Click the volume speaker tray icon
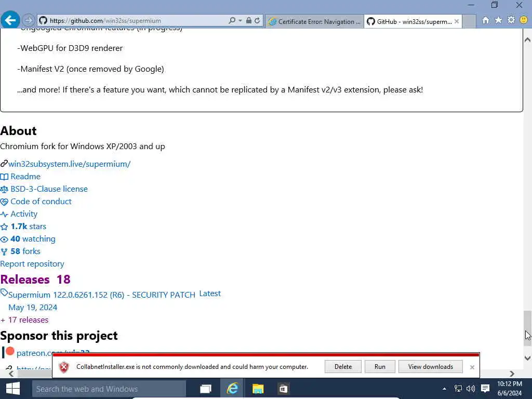532x399 pixels. coord(471,389)
